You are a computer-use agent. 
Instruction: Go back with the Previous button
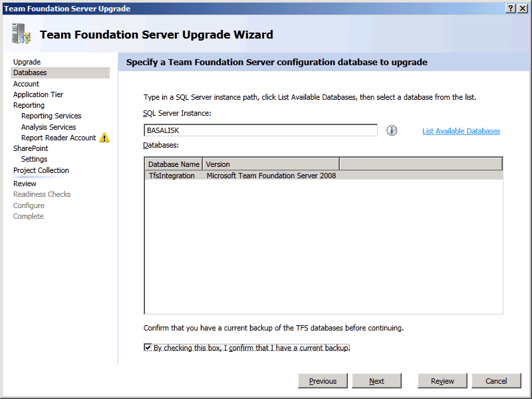(323, 381)
